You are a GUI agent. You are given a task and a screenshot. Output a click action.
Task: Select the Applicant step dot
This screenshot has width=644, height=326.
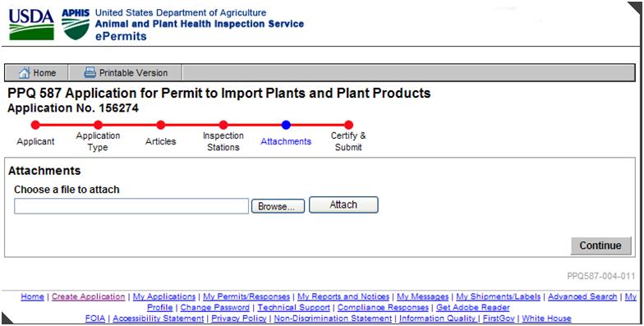(x=35, y=125)
